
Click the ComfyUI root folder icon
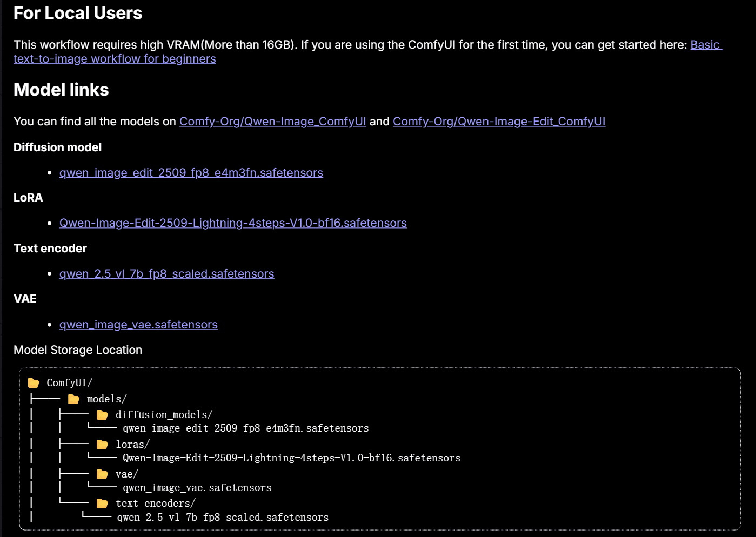(34, 383)
